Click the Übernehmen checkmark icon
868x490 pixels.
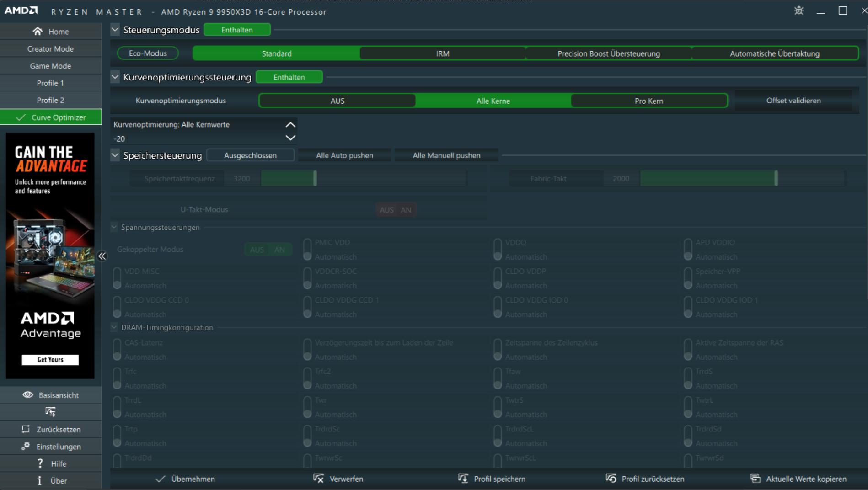(160, 479)
